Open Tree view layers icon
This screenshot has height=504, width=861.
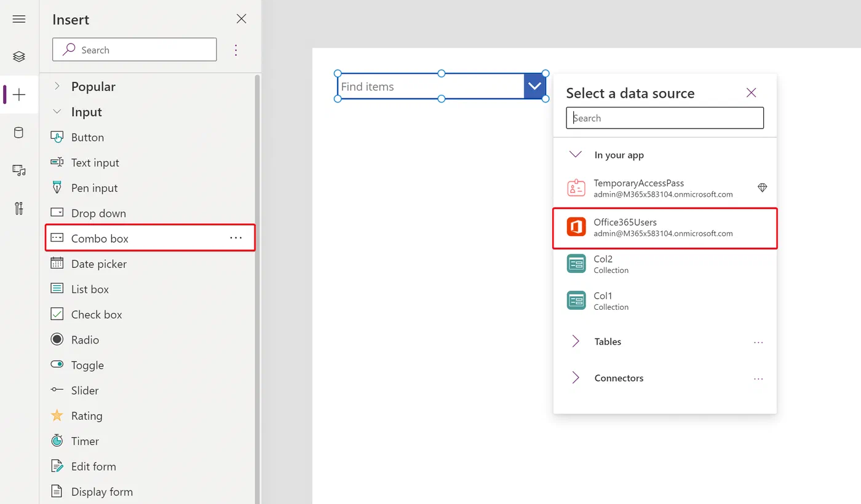pyautogui.click(x=19, y=57)
